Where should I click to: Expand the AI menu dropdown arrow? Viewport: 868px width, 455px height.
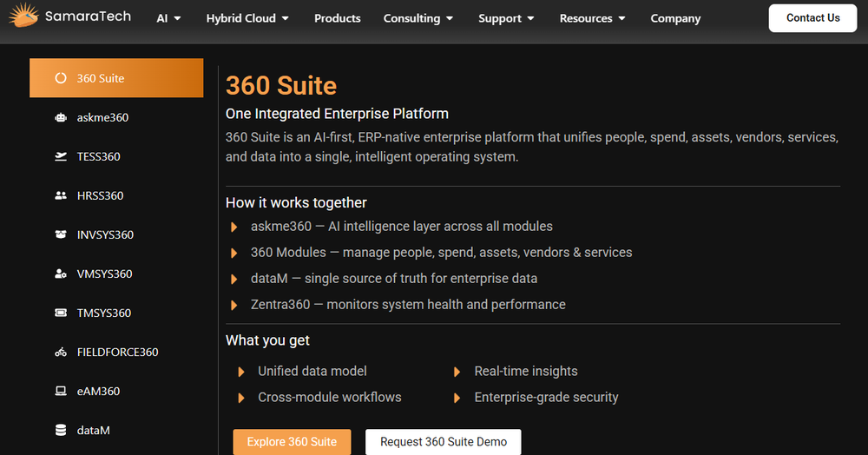[177, 19]
